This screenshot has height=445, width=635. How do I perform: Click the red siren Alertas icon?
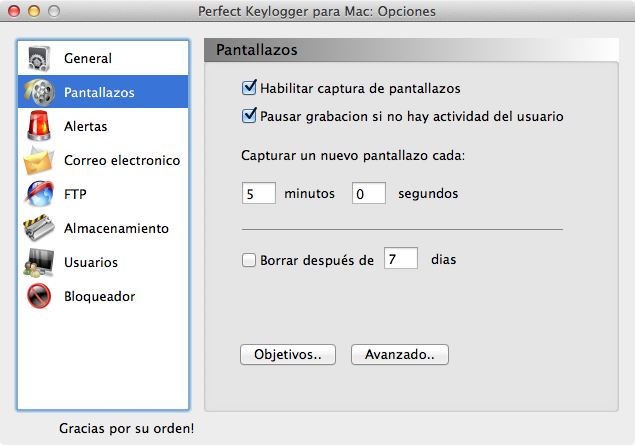(39, 126)
